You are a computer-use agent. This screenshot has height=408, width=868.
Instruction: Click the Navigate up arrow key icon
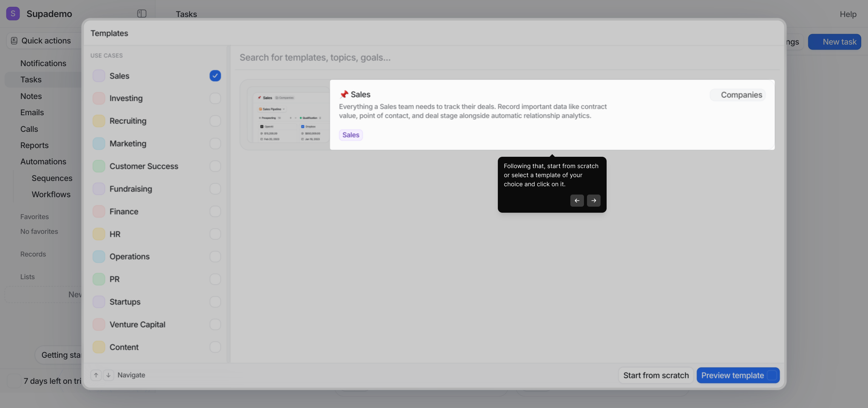(96, 375)
